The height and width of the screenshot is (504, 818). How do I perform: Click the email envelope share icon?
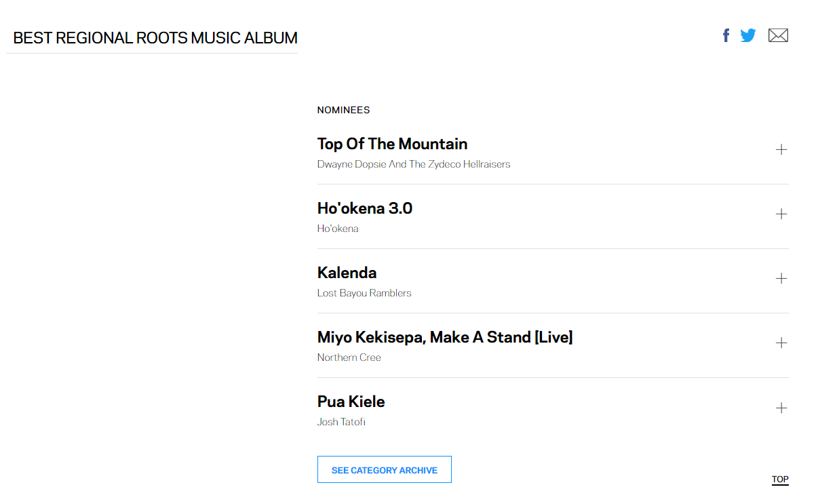point(778,35)
